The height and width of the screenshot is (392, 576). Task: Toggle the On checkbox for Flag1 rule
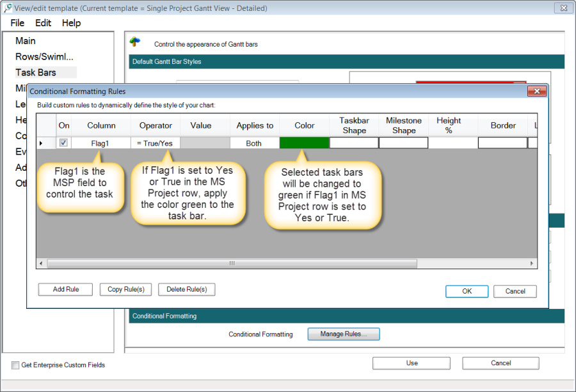tap(63, 143)
